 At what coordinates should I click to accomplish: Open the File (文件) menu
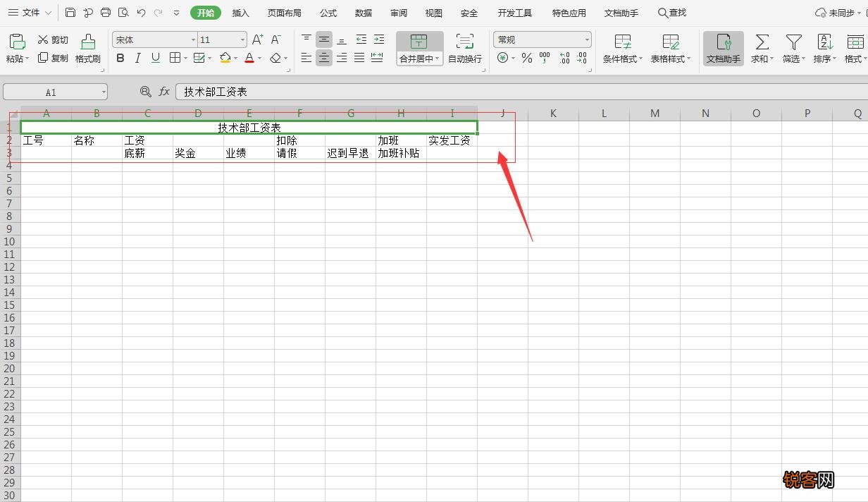[30, 13]
